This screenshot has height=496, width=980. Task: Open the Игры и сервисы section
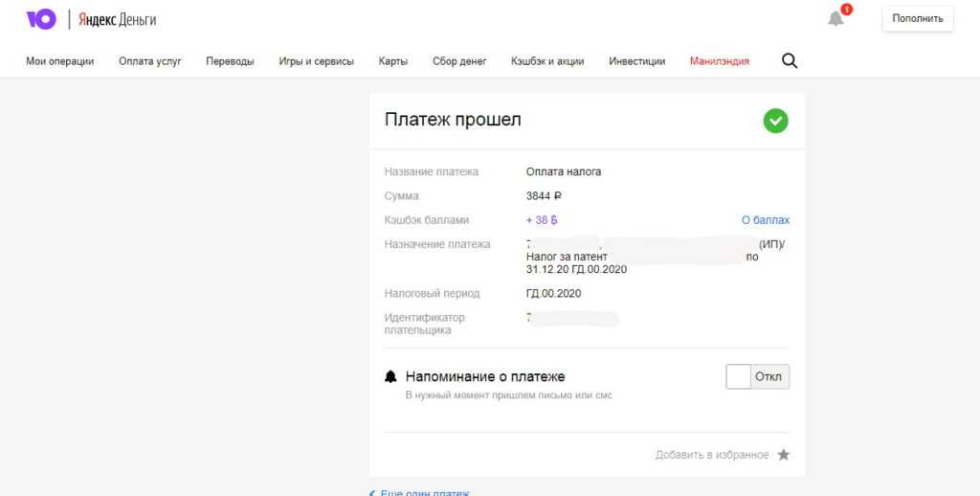[316, 61]
